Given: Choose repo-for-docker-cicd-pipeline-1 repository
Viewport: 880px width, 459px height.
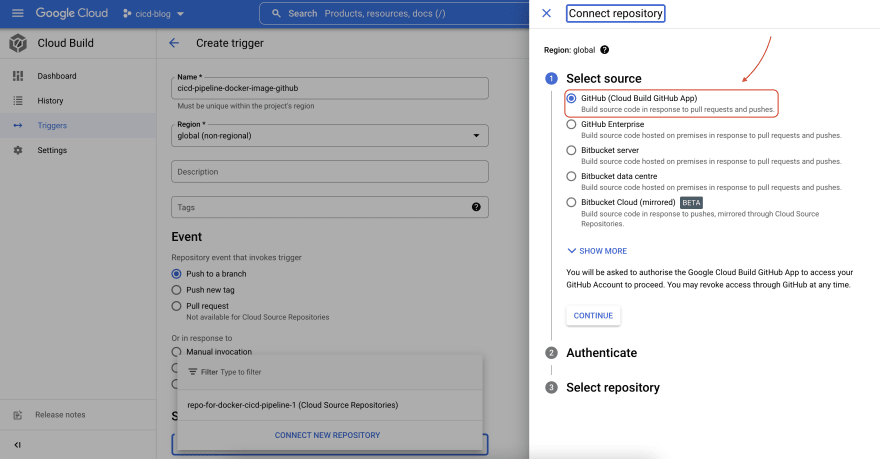Looking at the screenshot, I should coord(329,405).
